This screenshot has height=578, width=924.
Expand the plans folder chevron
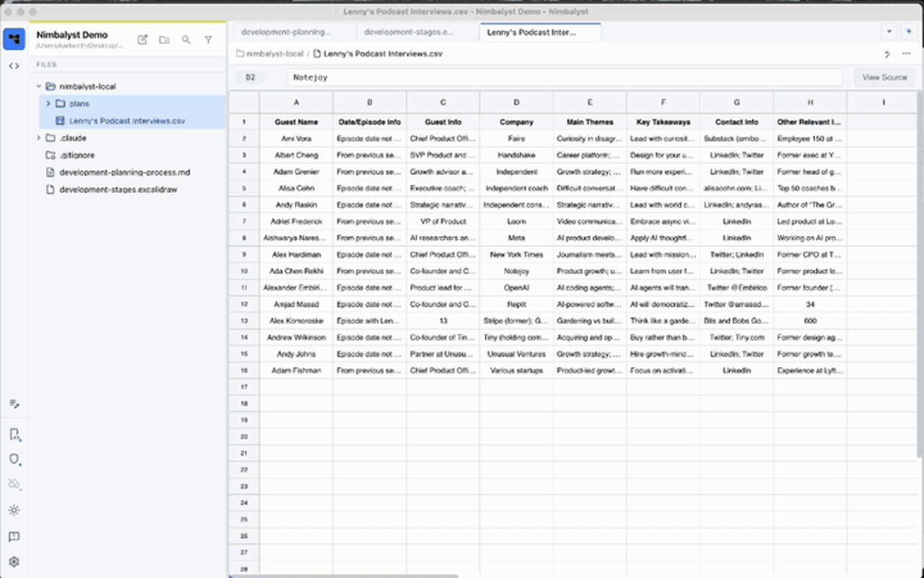[48, 104]
